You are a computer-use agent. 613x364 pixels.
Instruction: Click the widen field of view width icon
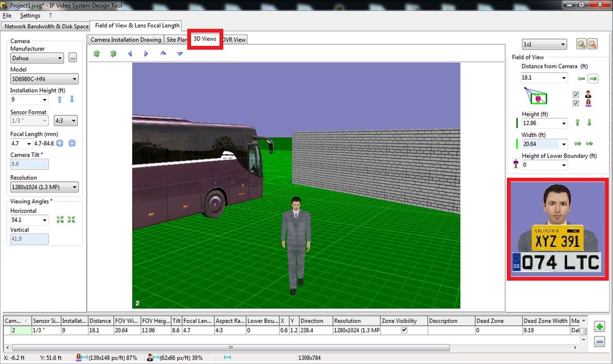tap(578, 144)
